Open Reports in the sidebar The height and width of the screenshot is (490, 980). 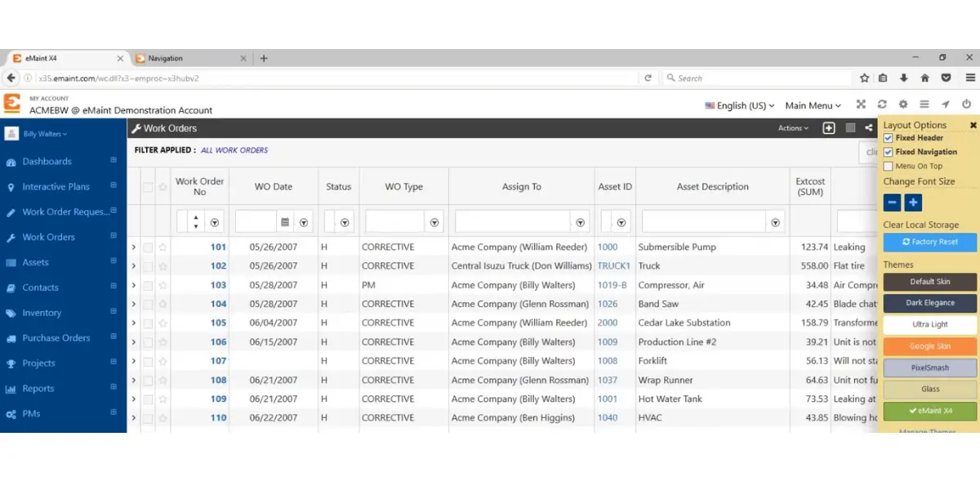point(38,389)
